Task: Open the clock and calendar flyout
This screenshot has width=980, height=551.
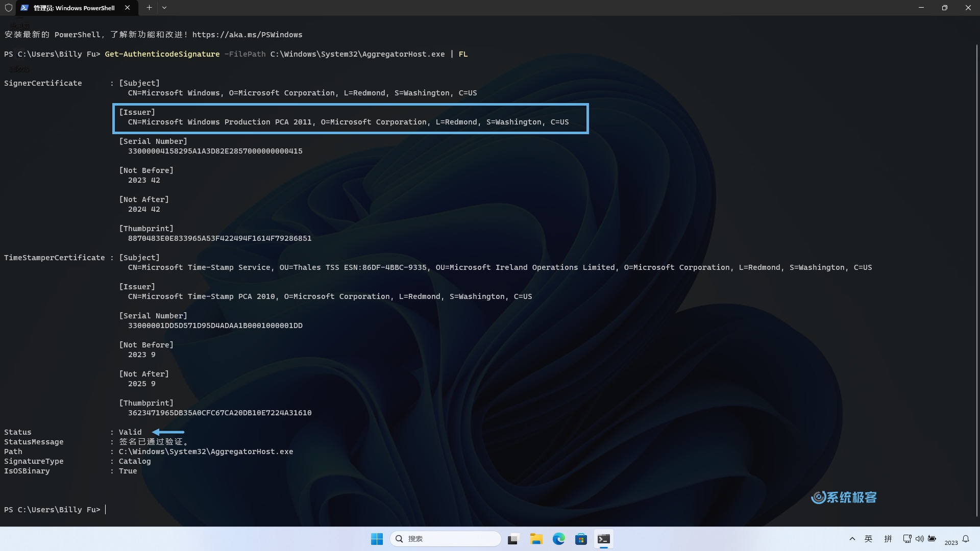Action: (951, 542)
